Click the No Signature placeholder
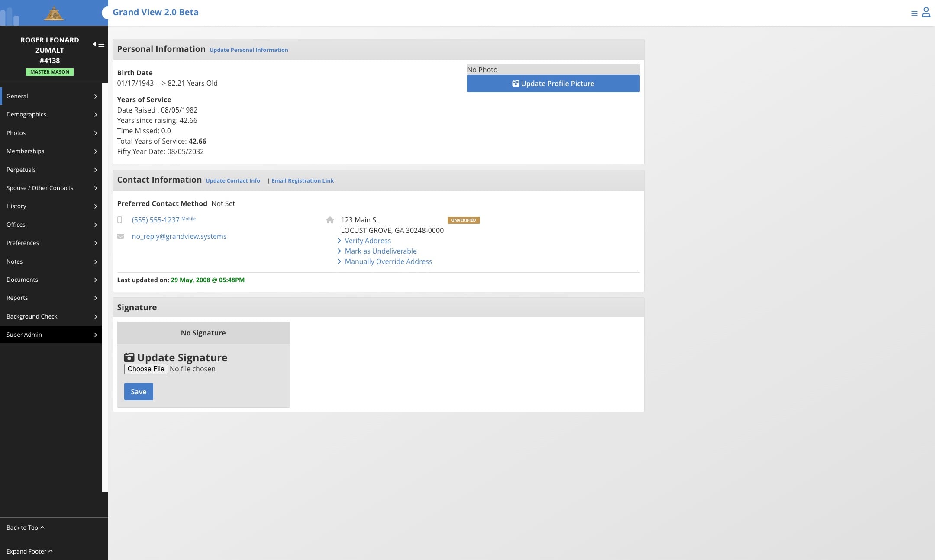 click(203, 333)
